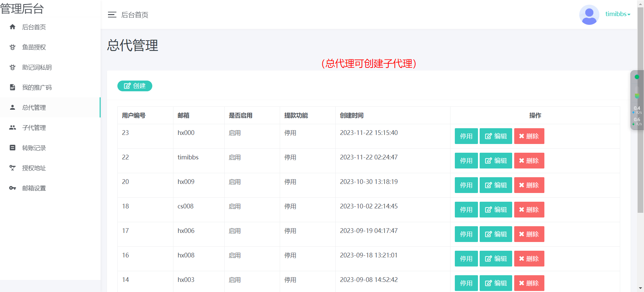644x292 pixels.
Task: Click the user avatar in the header
Action: [x=589, y=15]
